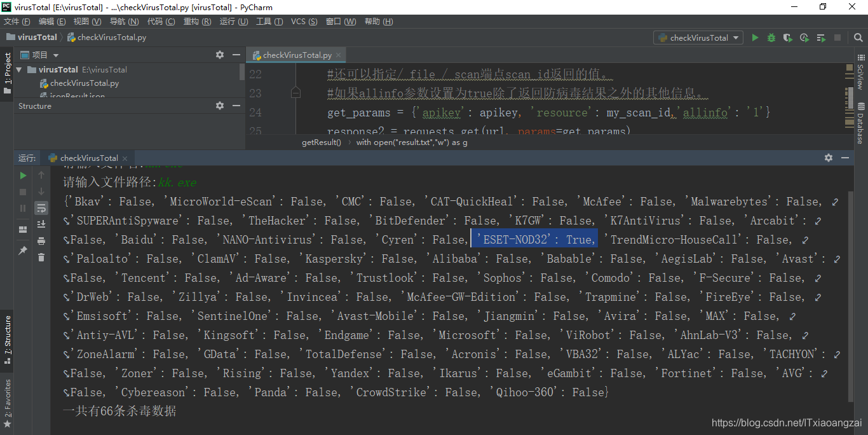
Task: Start debugging with the bug icon
Action: (771, 38)
